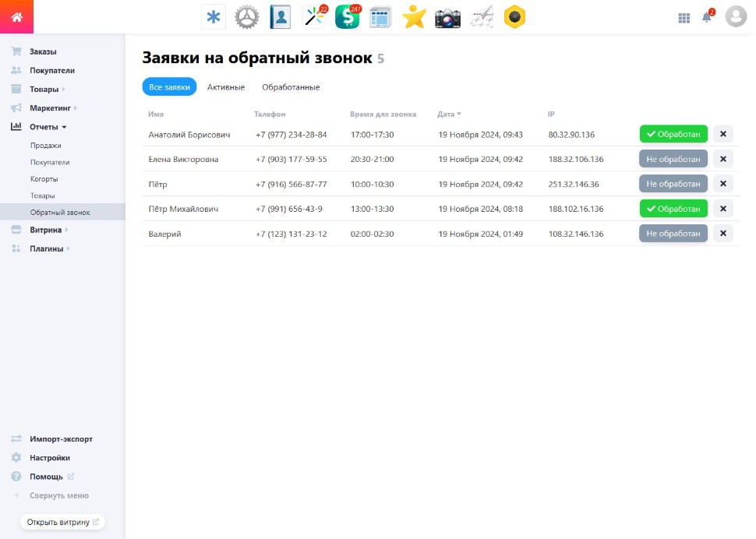Delete Елена Викторовна's callback request
The image size is (756, 539).
tap(722, 159)
